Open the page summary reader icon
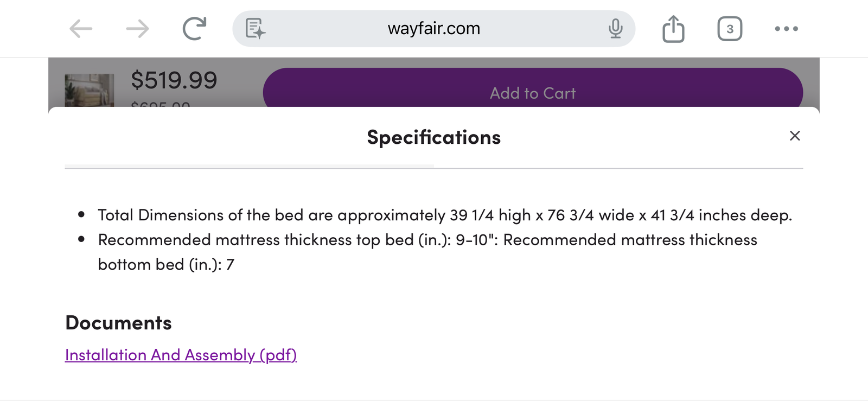The width and height of the screenshot is (868, 401). tap(255, 29)
